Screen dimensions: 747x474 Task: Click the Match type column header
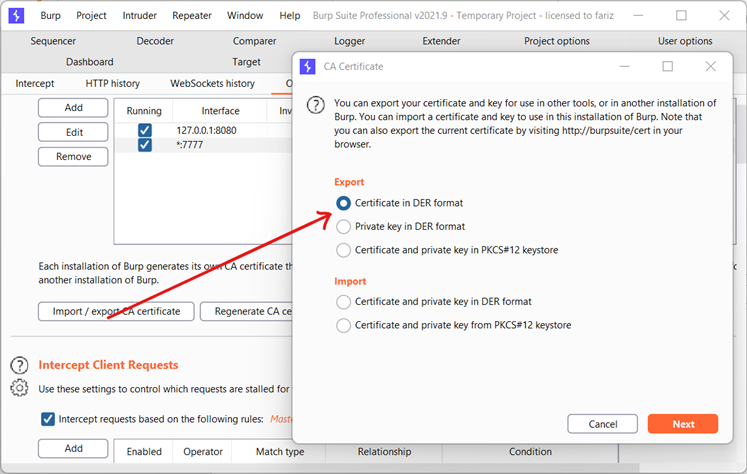(x=280, y=452)
